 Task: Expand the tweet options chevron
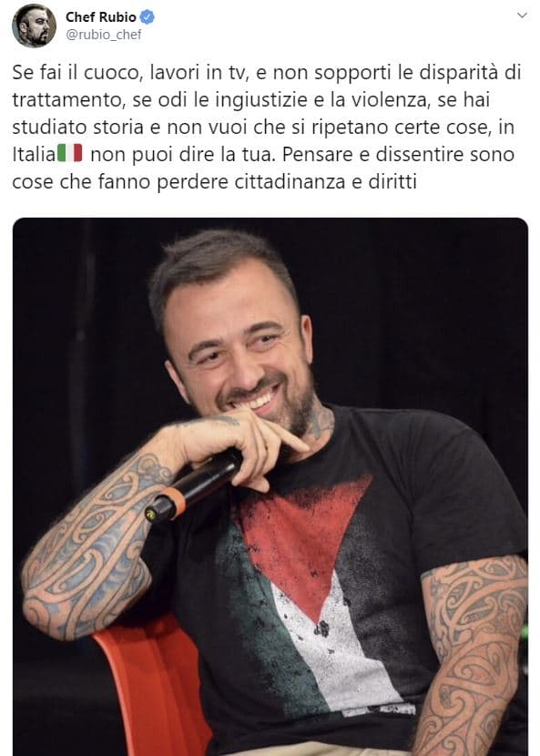(522, 15)
